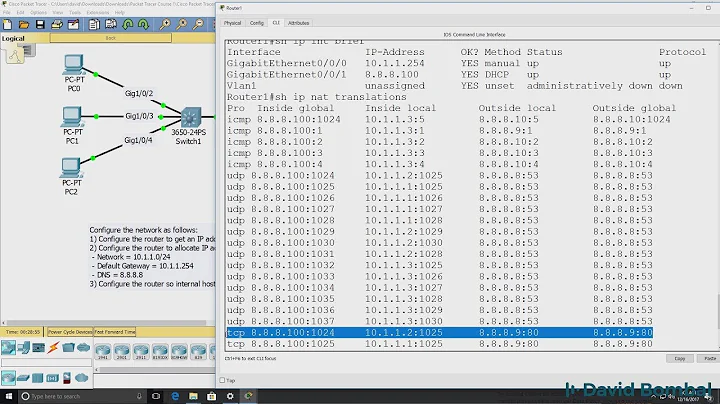Click the Paste button below CLI
Viewport: 720px width, 404px height.
pyautogui.click(x=709, y=359)
